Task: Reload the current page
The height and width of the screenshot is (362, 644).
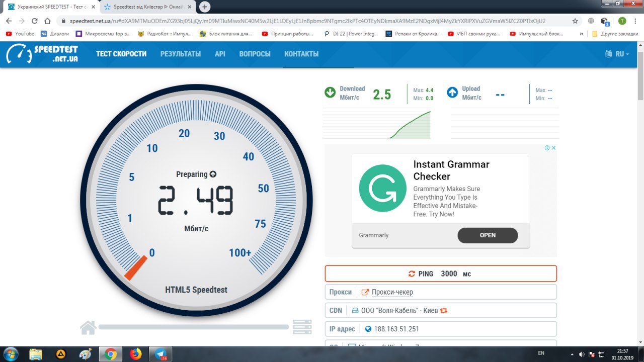Action: (35, 21)
